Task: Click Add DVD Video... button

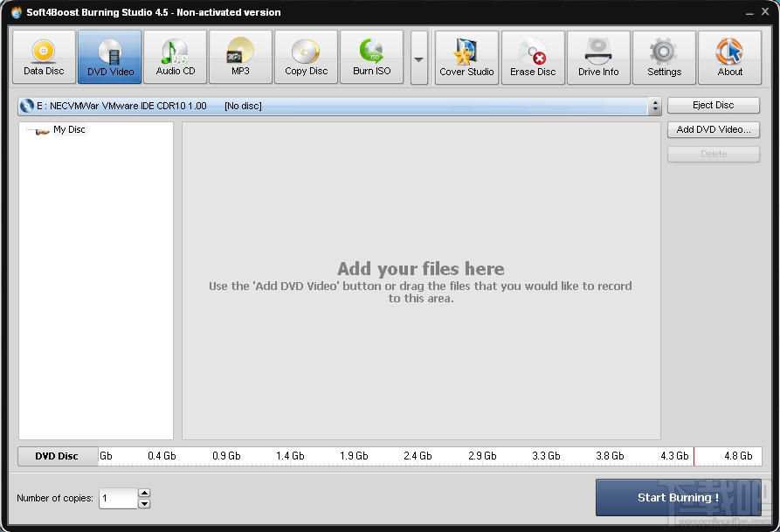Action: coord(714,129)
